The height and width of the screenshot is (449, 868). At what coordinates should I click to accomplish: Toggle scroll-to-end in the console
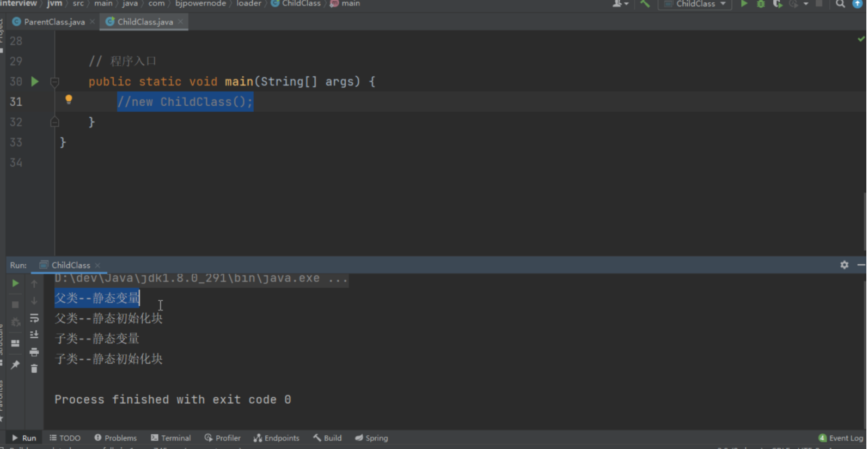34,335
